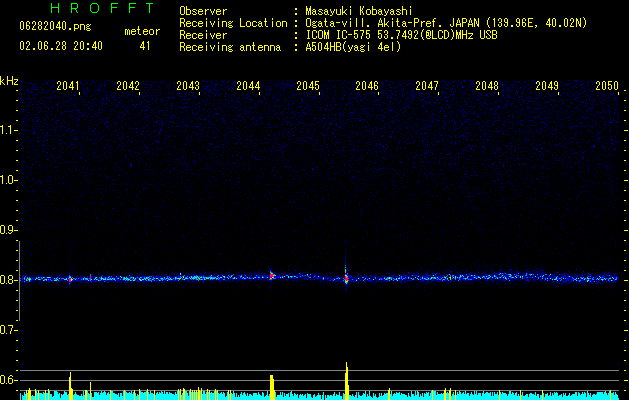Click the 0.8 kHz axis label

[x=8, y=280]
